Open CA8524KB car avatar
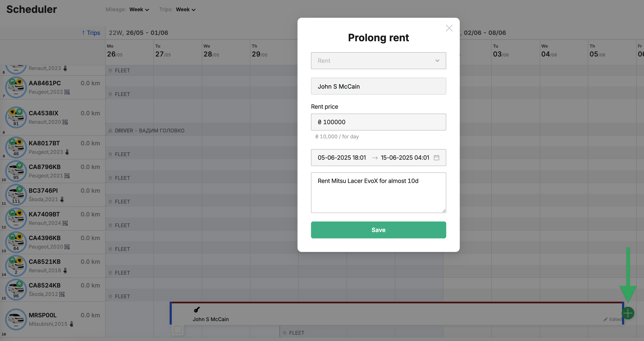Viewport: 644px width, 341px height. coord(16,289)
